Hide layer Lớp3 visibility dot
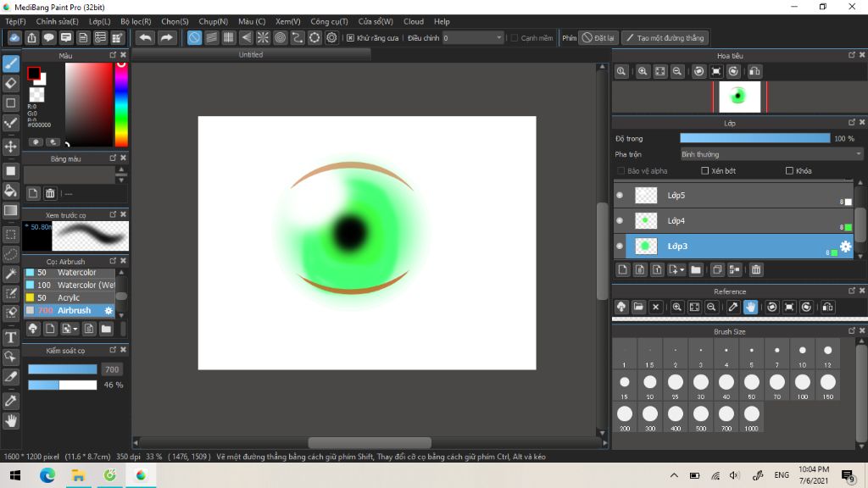The width and height of the screenshot is (868, 488). click(620, 246)
